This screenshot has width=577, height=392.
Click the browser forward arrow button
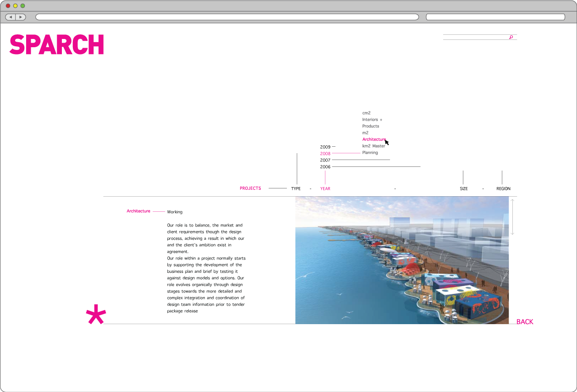[x=21, y=17]
